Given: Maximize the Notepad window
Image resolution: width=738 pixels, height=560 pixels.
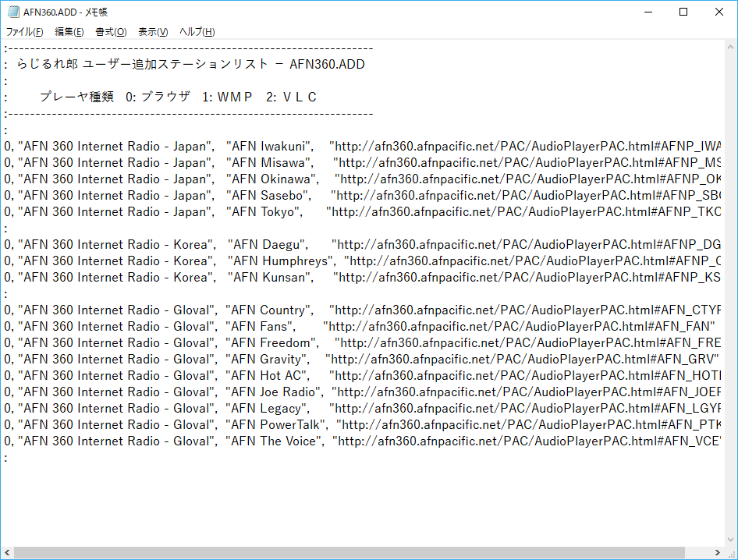Looking at the screenshot, I should [x=683, y=12].
